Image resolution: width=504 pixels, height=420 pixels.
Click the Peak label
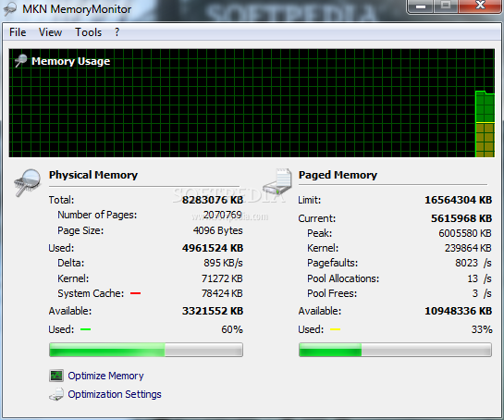click(x=319, y=233)
